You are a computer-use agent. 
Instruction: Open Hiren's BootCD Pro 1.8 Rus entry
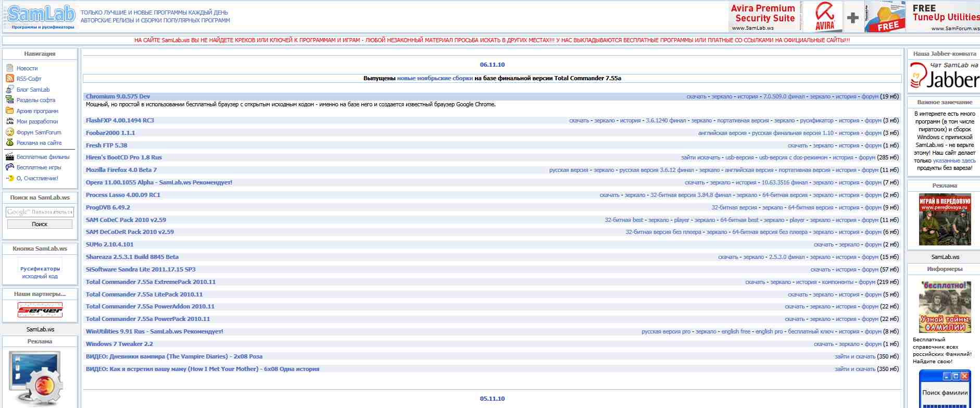(124, 157)
